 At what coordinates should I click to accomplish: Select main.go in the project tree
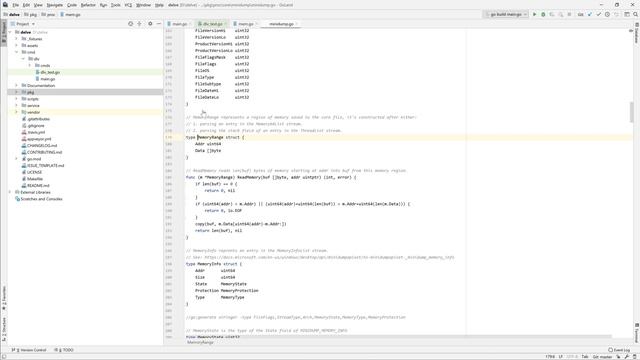click(x=48, y=79)
